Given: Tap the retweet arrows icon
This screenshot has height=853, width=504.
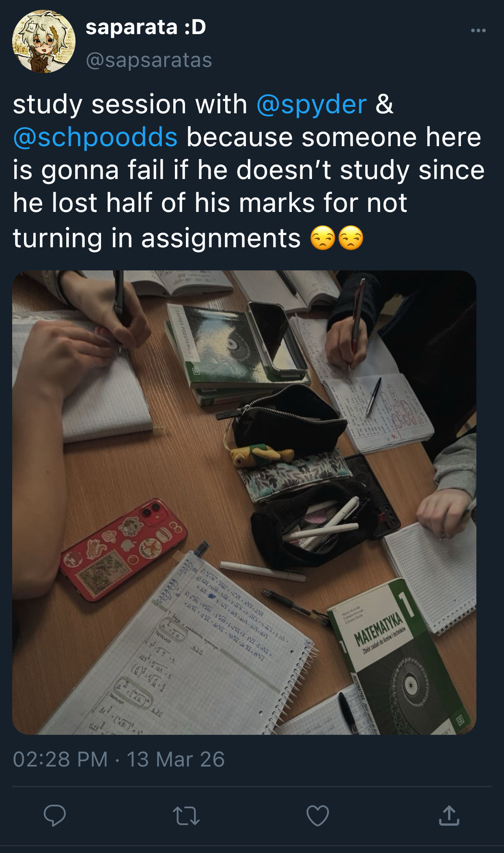Looking at the screenshot, I should 186,816.
